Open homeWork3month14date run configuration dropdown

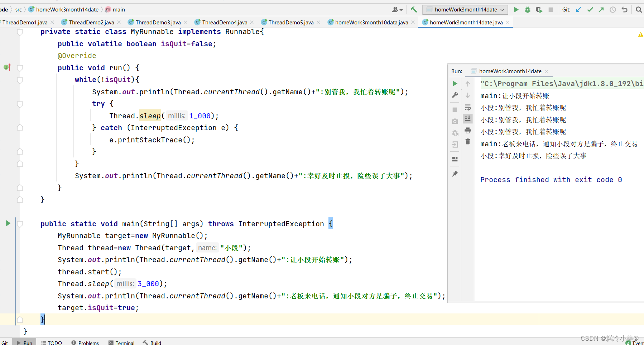(465, 10)
